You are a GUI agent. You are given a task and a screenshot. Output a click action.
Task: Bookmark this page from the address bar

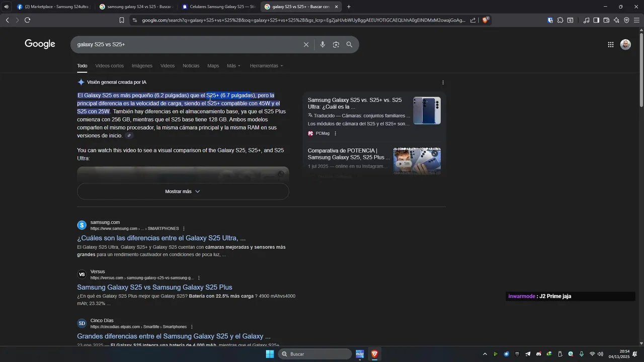click(x=122, y=20)
